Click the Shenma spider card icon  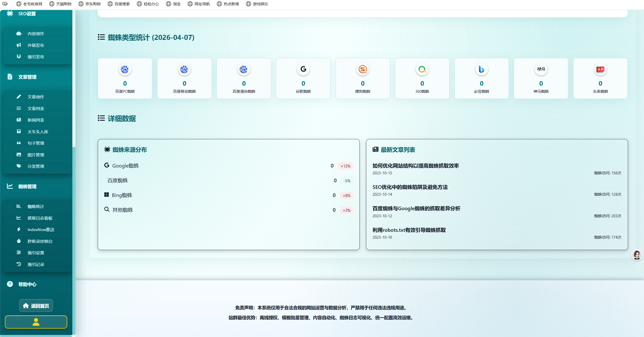(541, 69)
